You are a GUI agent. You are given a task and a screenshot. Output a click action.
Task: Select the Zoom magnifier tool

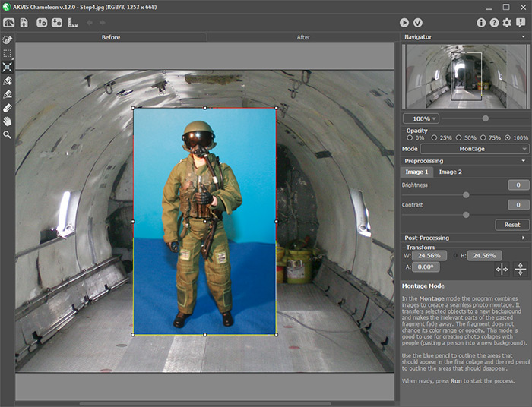[x=7, y=135]
